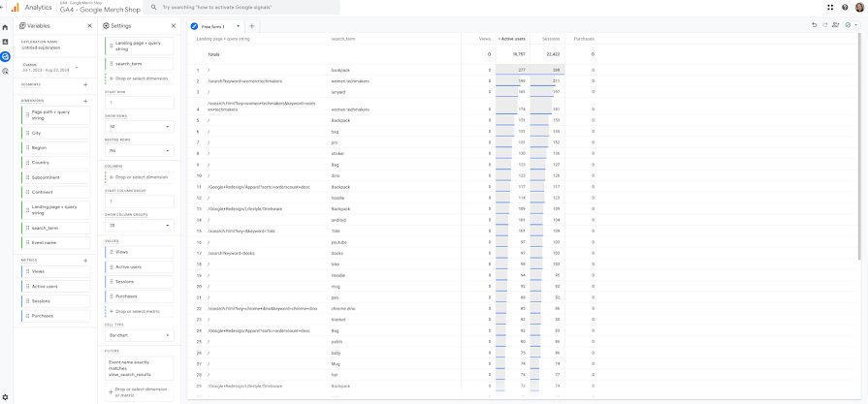Select the Region dimension chip
Viewport: 868px width, 404px height.
[x=55, y=148]
